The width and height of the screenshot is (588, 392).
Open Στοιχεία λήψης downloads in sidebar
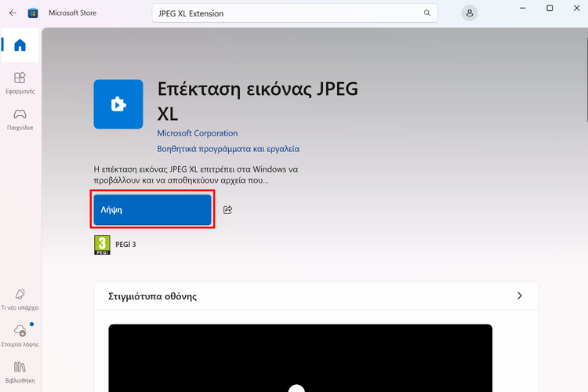pyautogui.click(x=20, y=336)
